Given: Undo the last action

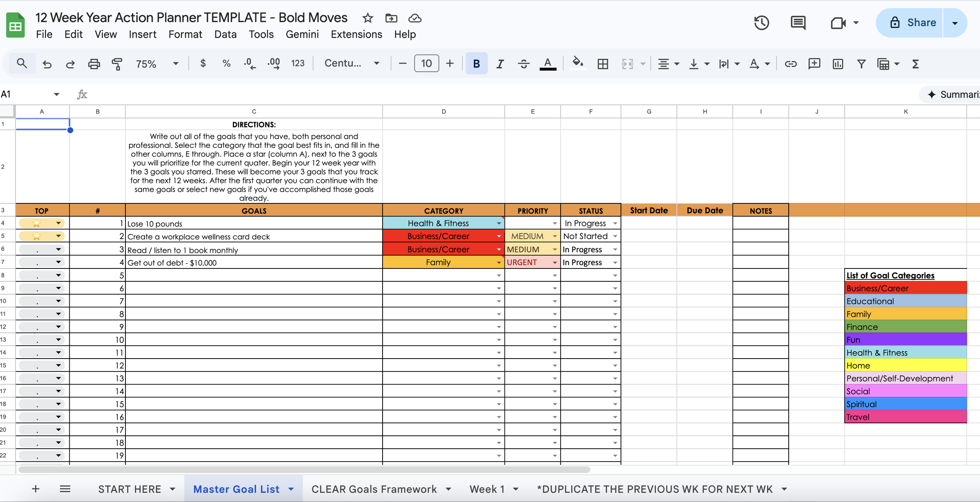Looking at the screenshot, I should click(x=47, y=63).
